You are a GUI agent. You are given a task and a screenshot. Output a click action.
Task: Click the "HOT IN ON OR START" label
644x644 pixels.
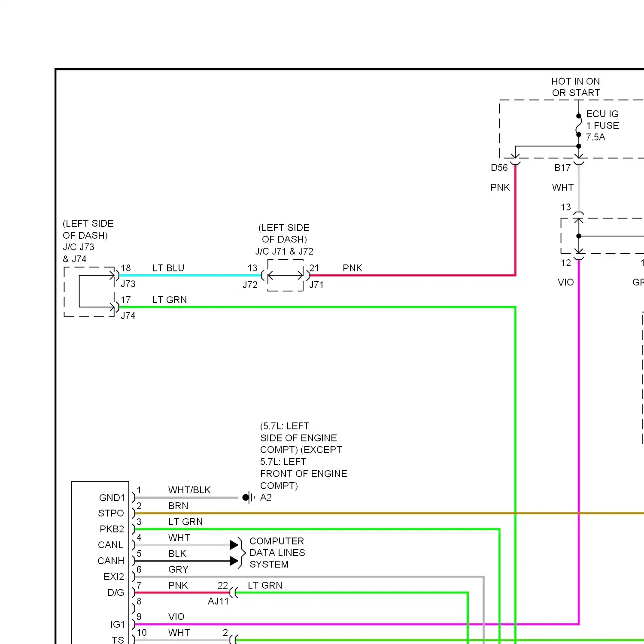(576, 87)
